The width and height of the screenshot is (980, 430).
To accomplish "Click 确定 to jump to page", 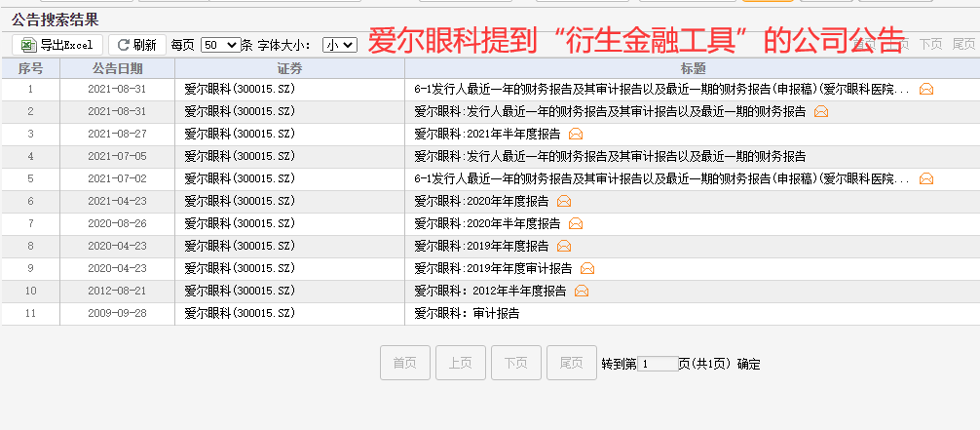I will tap(749, 364).
